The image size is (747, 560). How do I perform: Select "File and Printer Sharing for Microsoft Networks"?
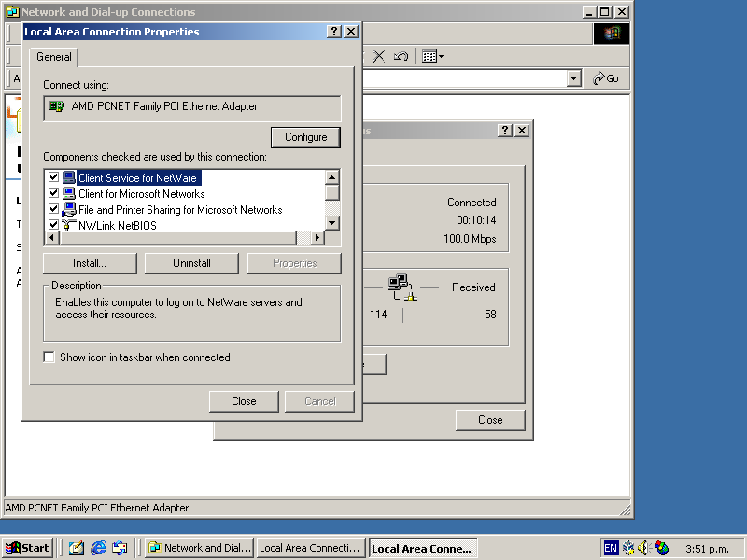pos(180,209)
